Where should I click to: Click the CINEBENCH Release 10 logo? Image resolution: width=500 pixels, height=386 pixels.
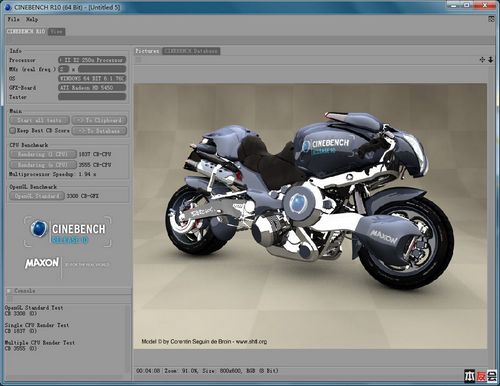click(68, 232)
